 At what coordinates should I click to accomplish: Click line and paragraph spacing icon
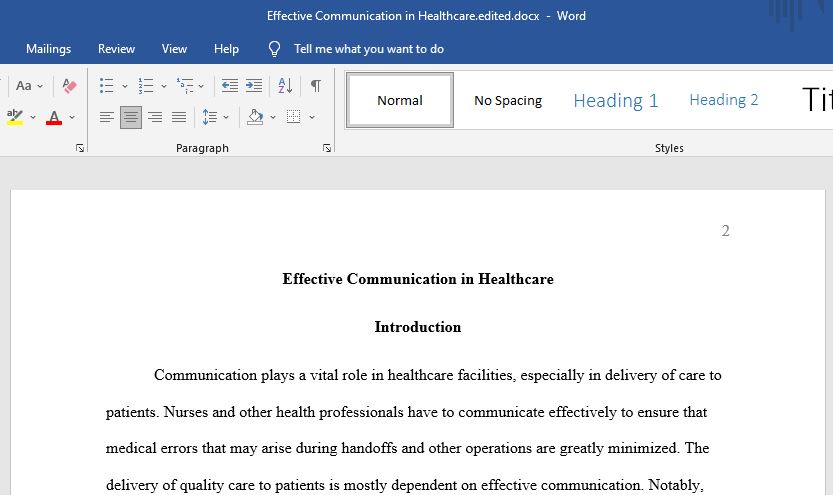[x=210, y=117]
